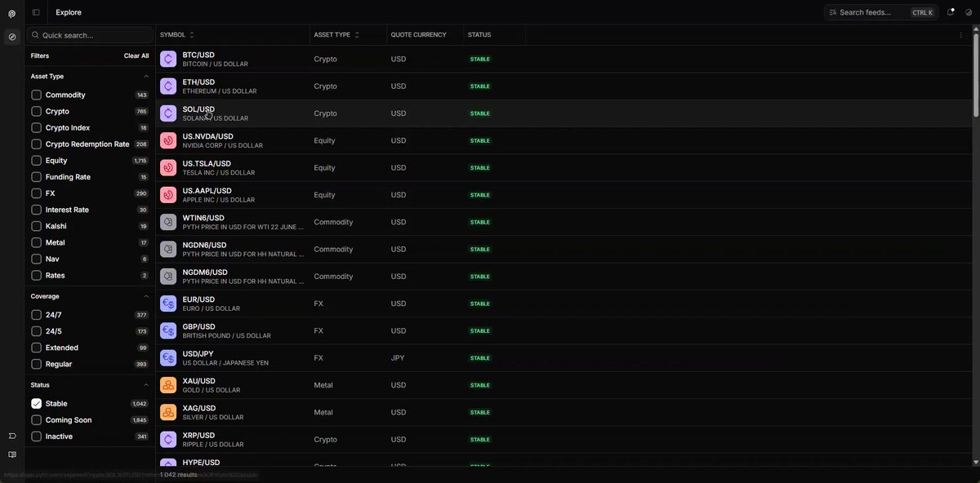
Task: Click the Explore page title
Action: tap(69, 12)
